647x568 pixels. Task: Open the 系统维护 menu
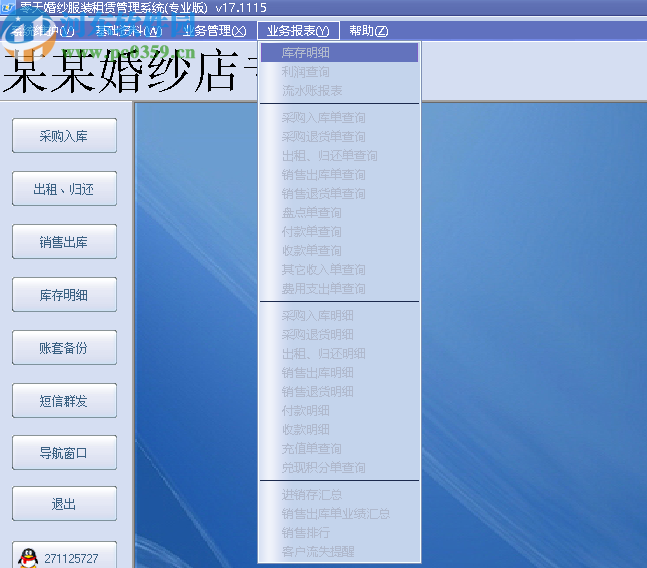(43, 31)
